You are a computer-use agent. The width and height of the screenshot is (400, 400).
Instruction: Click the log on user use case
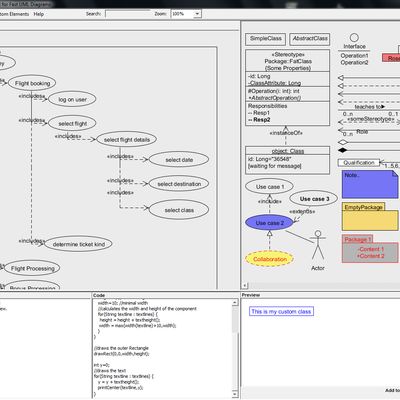[x=72, y=99]
